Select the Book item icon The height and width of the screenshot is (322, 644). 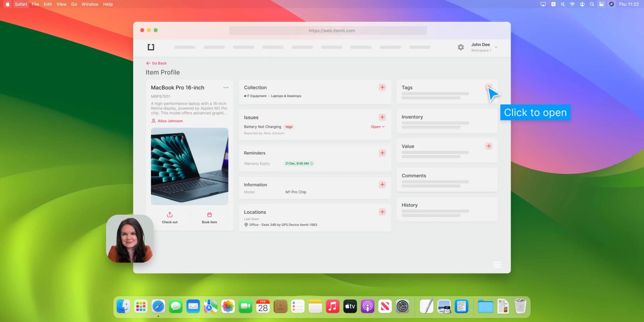coord(209,215)
